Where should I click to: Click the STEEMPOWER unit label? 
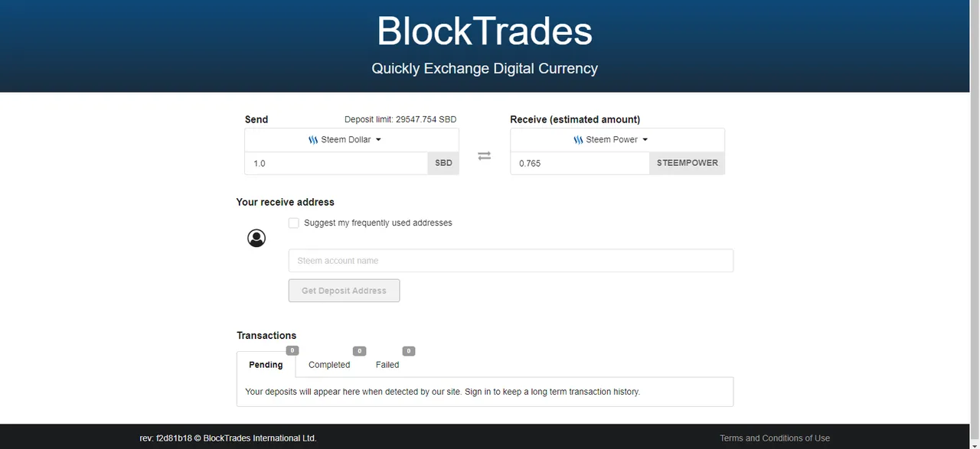pyautogui.click(x=688, y=164)
